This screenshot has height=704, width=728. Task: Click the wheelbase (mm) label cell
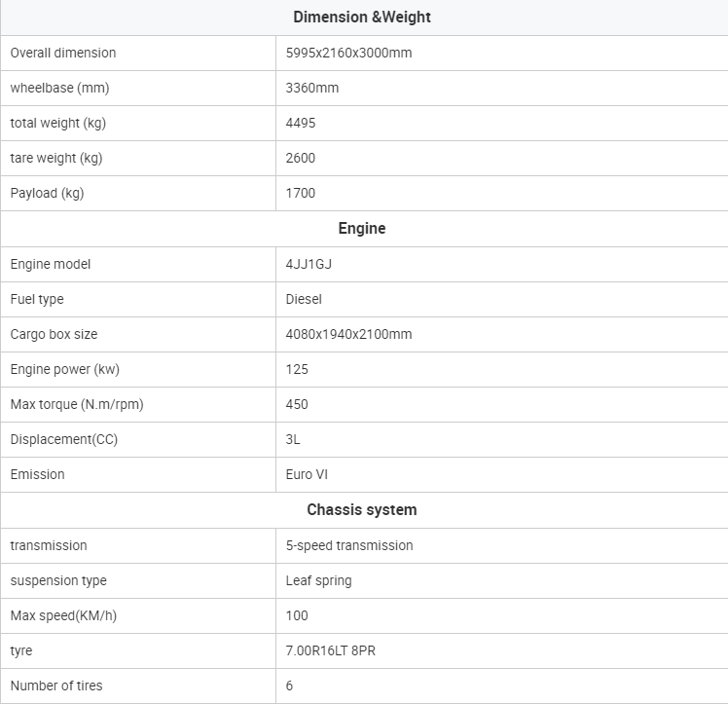click(138, 89)
